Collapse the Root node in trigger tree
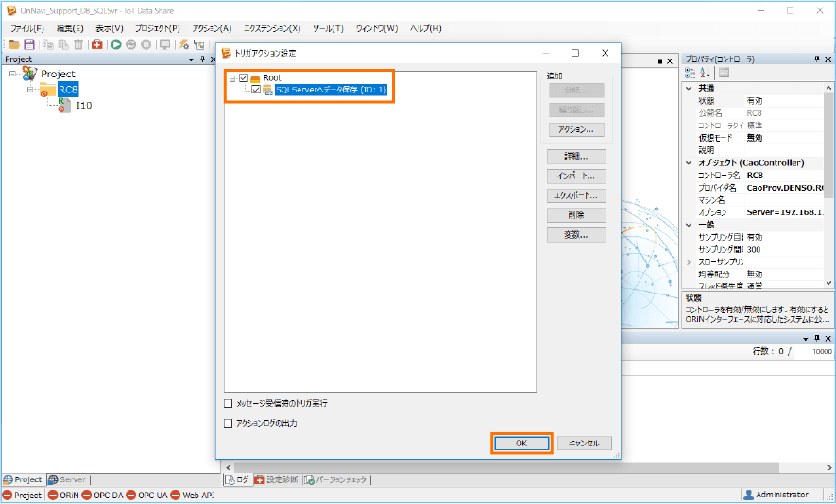This screenshot has height=504, width=836. point(232,77)
